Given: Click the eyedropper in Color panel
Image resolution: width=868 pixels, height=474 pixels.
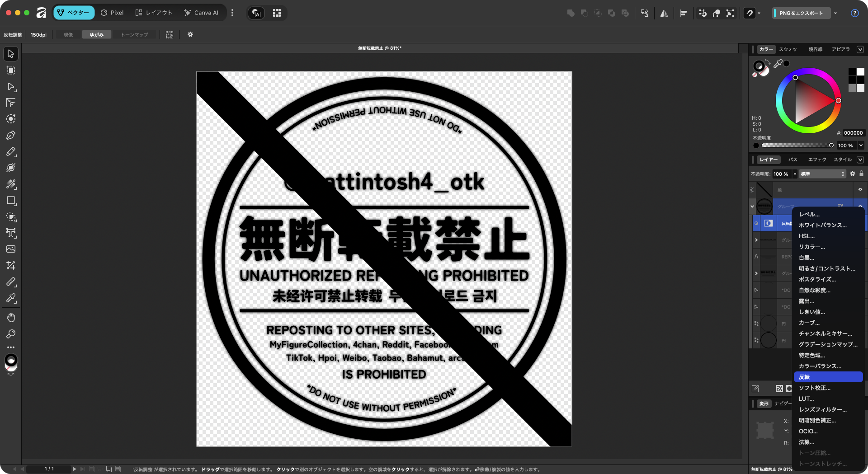Looking at the screenshot, I should 778,64.
